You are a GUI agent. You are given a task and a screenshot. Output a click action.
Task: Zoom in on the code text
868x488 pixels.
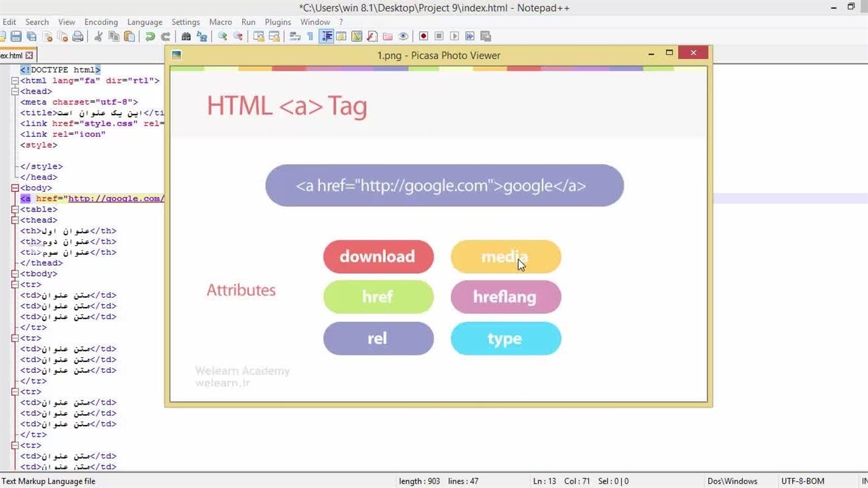tap(224, 36)
